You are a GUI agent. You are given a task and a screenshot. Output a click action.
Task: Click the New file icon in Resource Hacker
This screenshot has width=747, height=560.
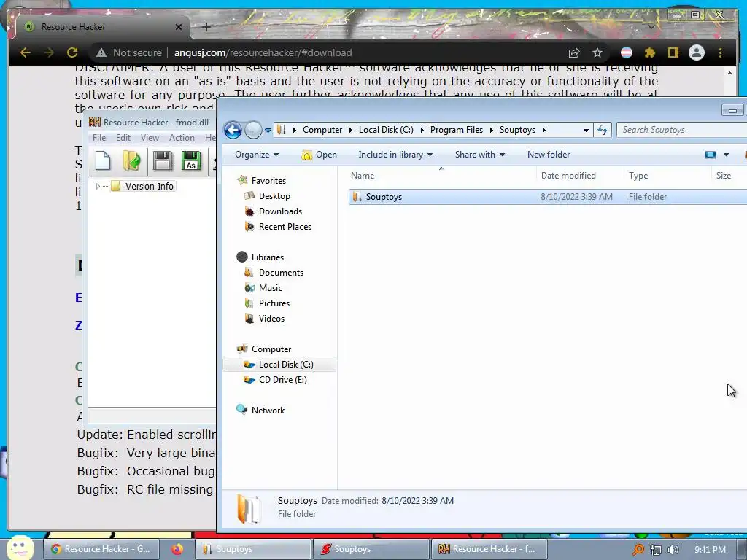(103, 160)
